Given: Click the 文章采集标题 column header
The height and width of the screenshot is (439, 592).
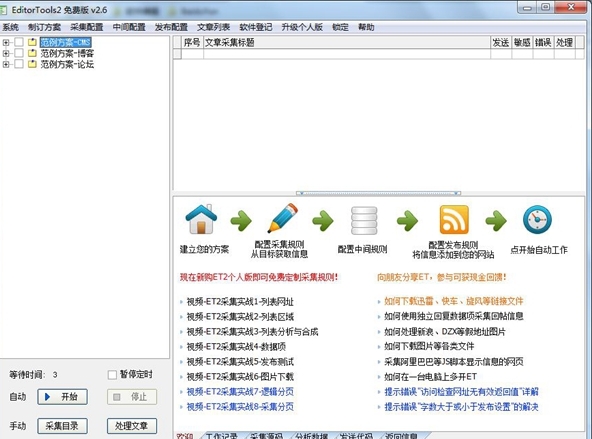Looking at the screenshot, I should pyautogui.click(x=347, y=43).
